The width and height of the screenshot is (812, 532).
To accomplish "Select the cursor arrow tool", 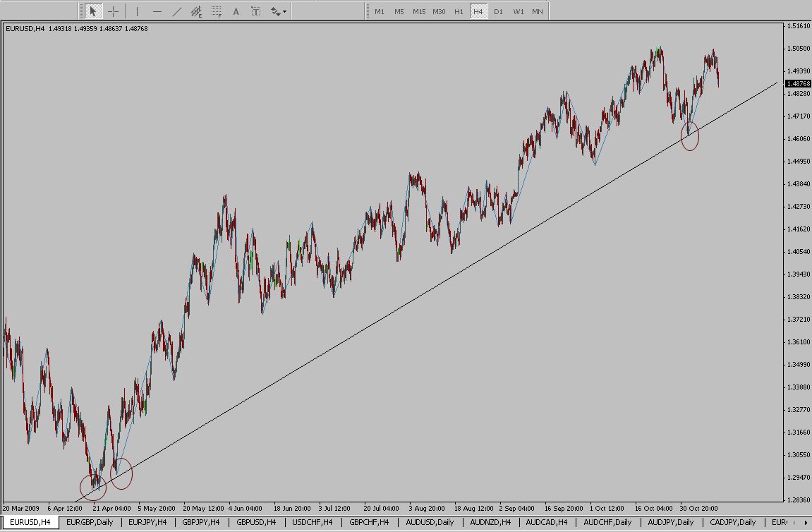I will (x=93, y=11).
